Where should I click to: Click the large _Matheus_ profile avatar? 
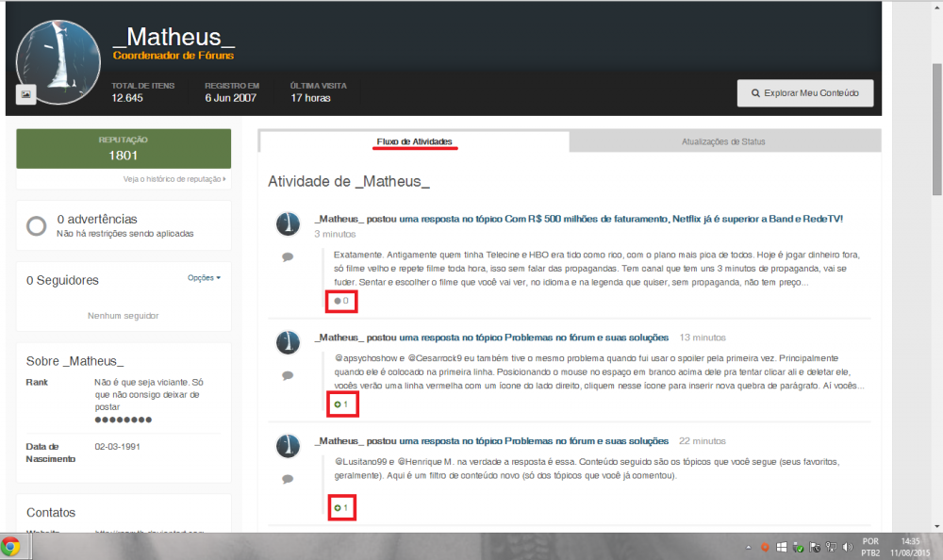(58, 61)
